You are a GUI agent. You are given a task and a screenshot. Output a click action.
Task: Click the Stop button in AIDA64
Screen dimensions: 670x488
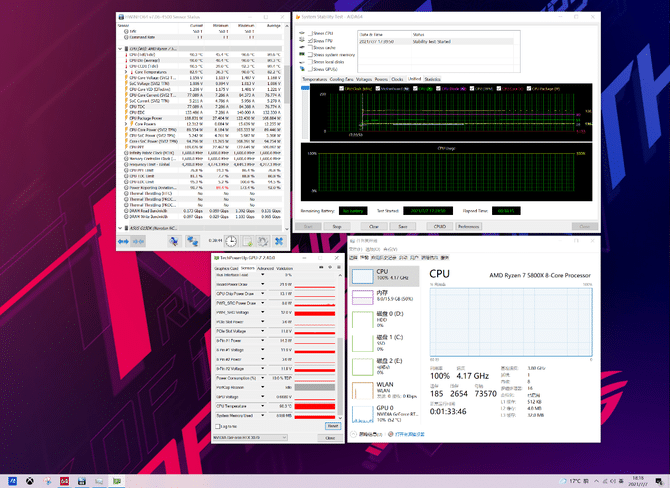pos(337,226)
